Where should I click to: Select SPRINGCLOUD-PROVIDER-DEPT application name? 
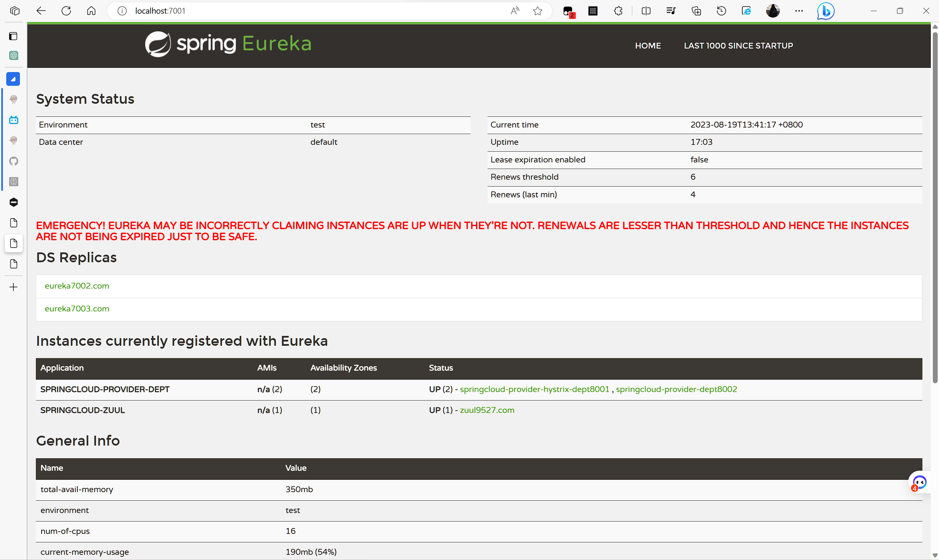click(x=105, y=389)
